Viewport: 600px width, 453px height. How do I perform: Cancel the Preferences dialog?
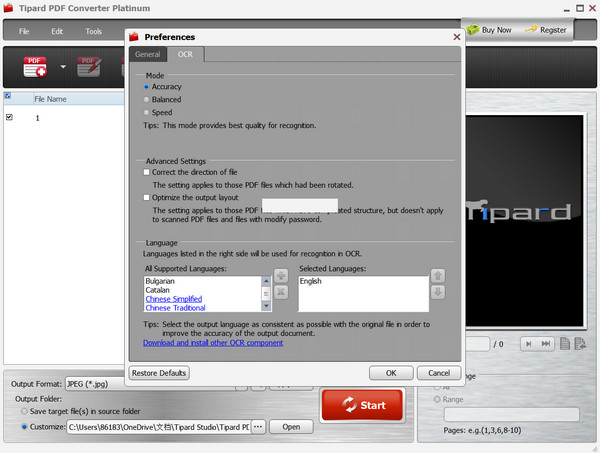[x=439, y=373]
